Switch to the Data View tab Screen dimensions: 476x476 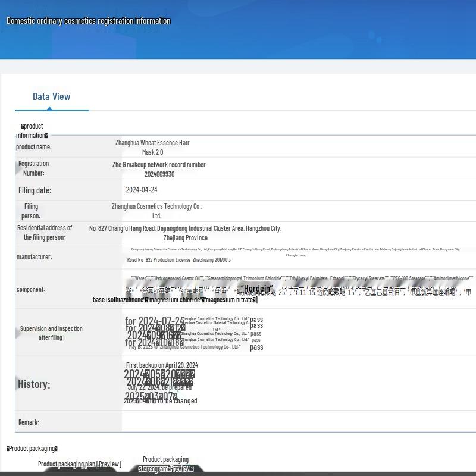point(51,96)
